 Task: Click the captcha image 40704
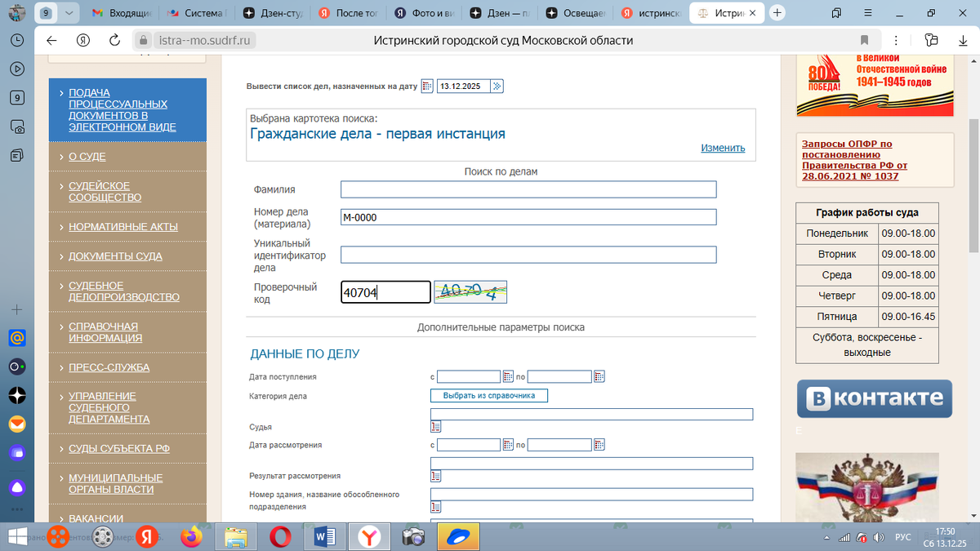(x=470, y=292)
